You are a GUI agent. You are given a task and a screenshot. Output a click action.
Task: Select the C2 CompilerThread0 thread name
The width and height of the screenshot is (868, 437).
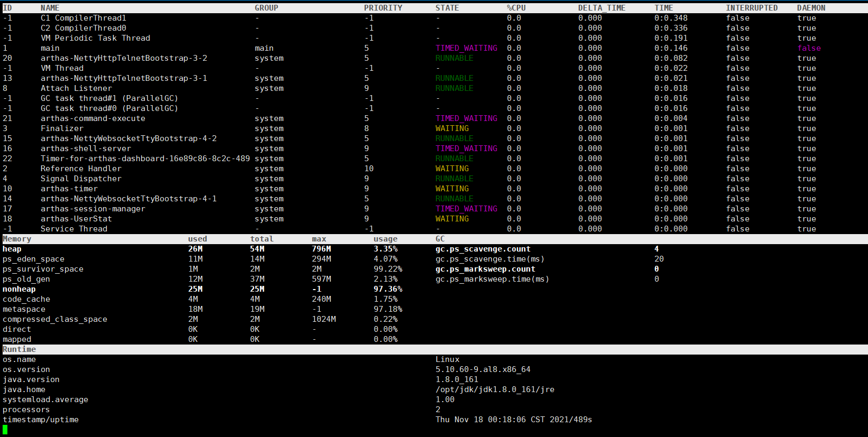[x=84, y=28]
